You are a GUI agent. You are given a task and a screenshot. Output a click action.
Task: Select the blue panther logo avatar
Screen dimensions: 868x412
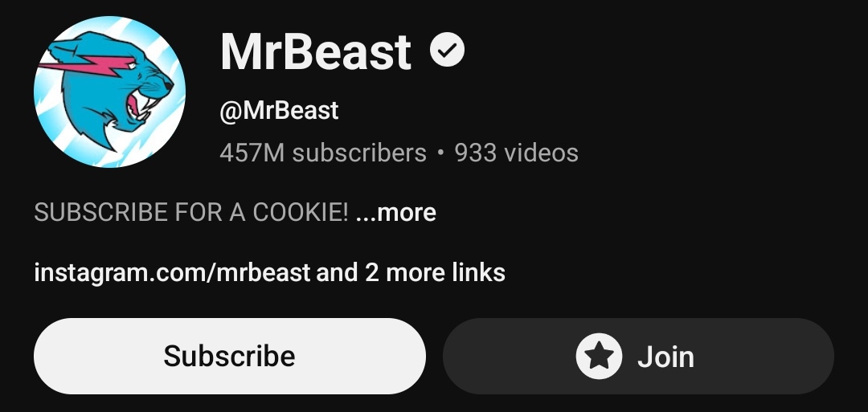[109, 92]
